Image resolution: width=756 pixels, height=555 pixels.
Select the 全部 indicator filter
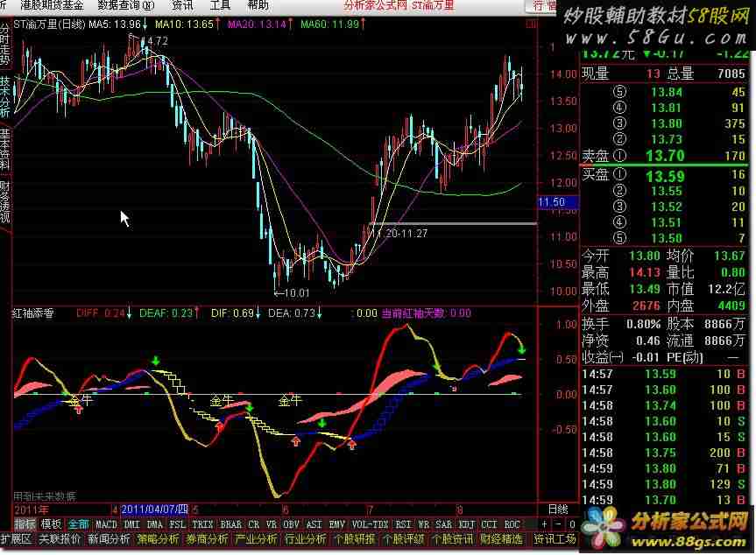(x=78, y=524)
